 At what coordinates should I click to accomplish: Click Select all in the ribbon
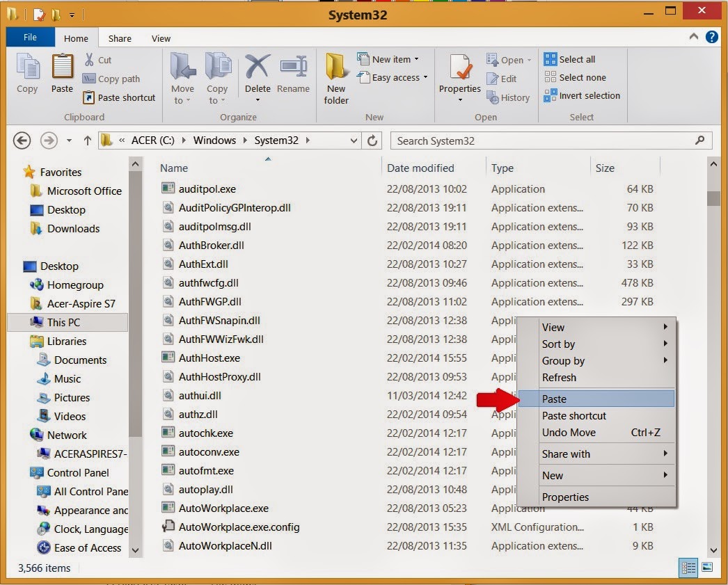pyautogui.click(x=570, y=59)
